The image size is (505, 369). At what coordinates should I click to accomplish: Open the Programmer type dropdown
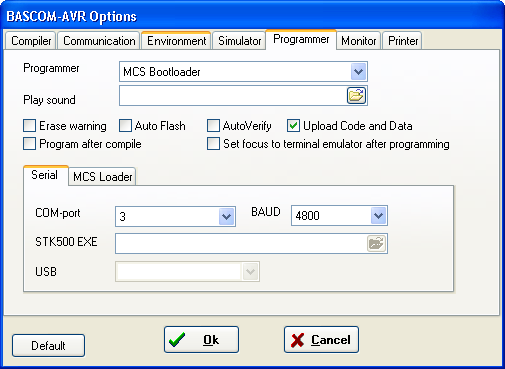(358, 72)
